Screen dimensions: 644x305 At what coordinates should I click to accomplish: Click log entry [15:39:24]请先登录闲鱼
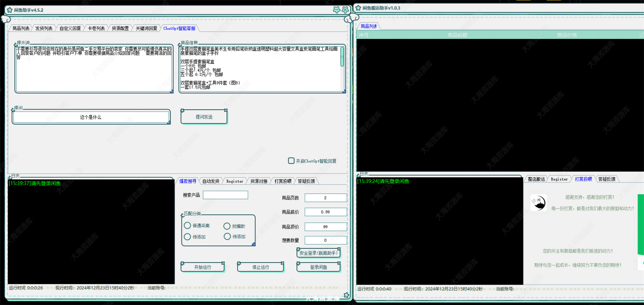383,181
